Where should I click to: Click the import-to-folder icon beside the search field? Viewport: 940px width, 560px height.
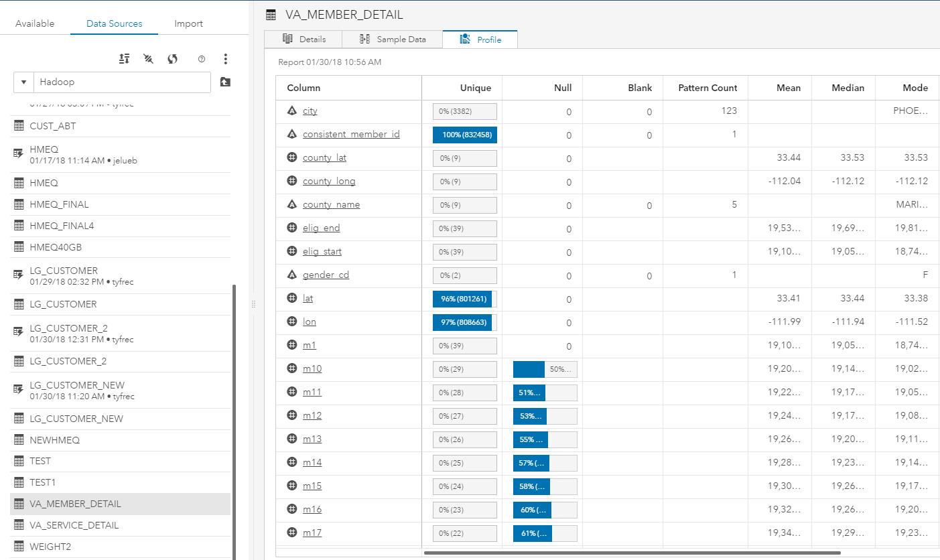tap(225, 82)
